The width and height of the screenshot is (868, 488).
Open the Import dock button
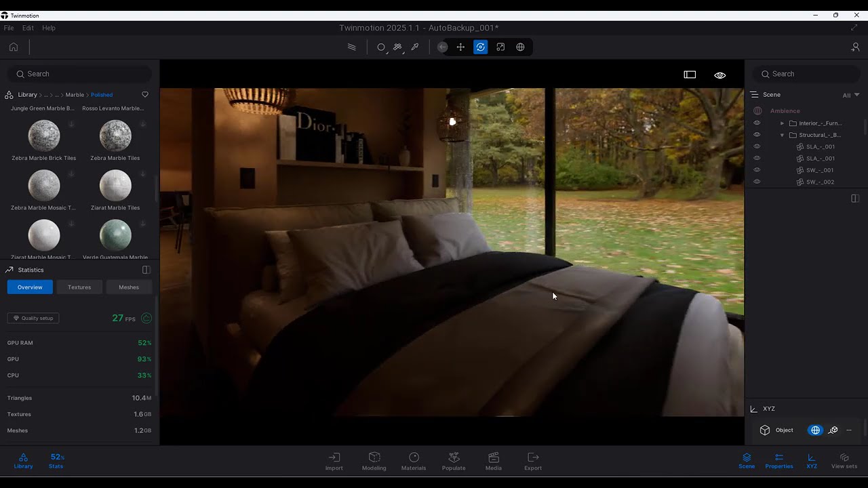pyautogui.click(x=334, y=462)
